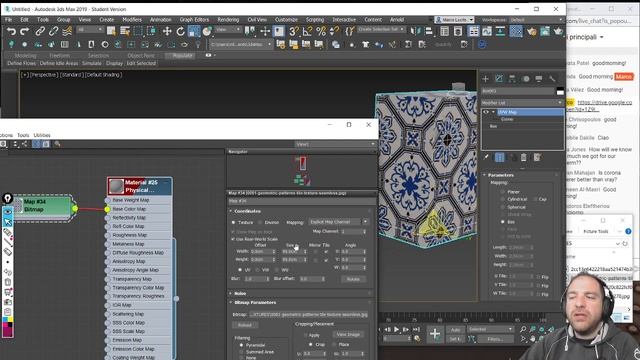Click the Play Animation button
Screen dimensions: 640x360
point(396,329)
